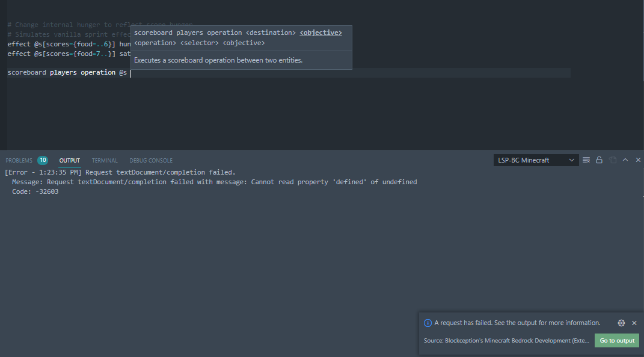Maximize the bottom panel with chevron icon
Screen dimensions: 644x357
[x=625, y=160]
